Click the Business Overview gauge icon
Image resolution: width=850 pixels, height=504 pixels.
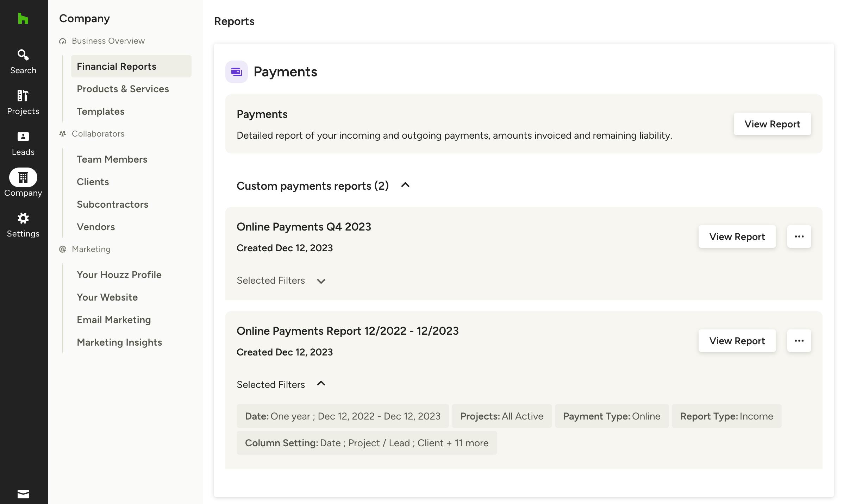point(63,41)
